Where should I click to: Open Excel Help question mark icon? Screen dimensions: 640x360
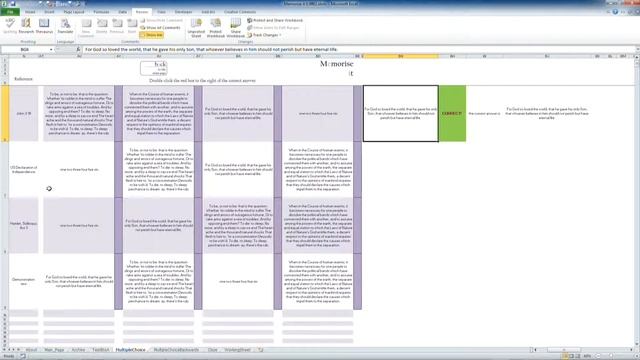[x=615, y=12]
